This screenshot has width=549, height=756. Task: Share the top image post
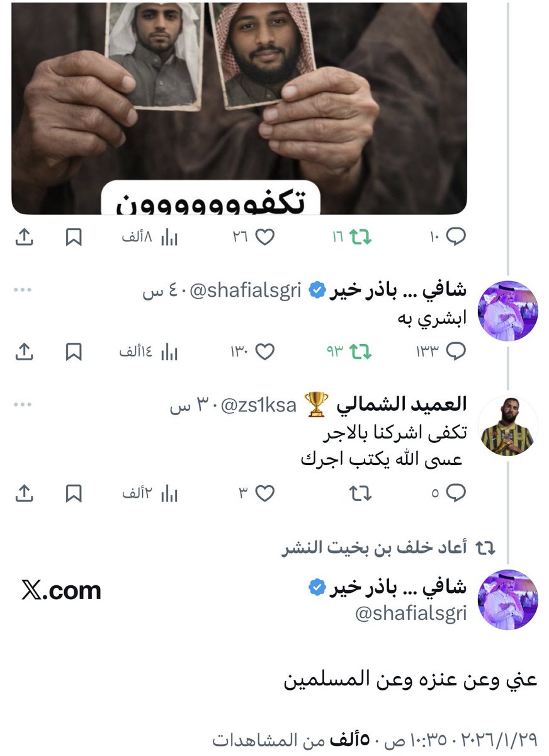[23, 237]
